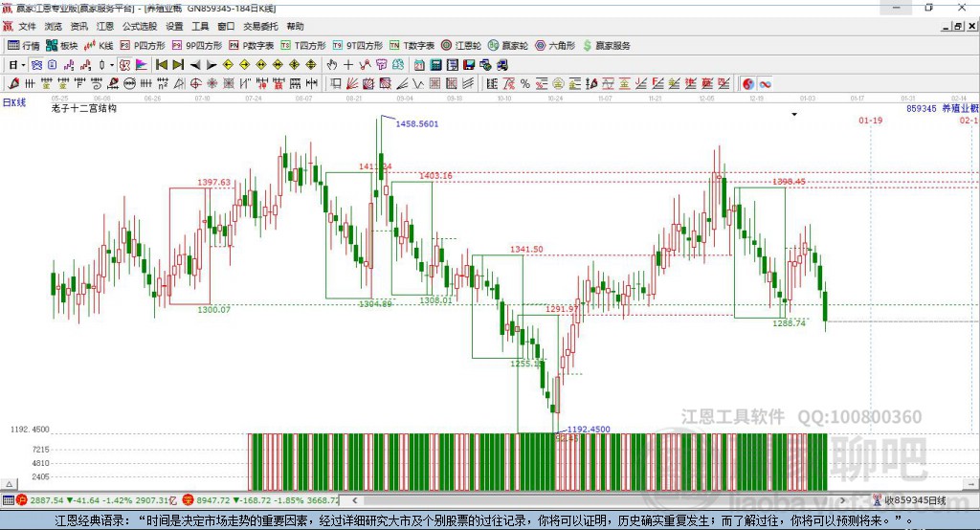
Task: Click the black right arrow icon
Action: click(212, 65)
